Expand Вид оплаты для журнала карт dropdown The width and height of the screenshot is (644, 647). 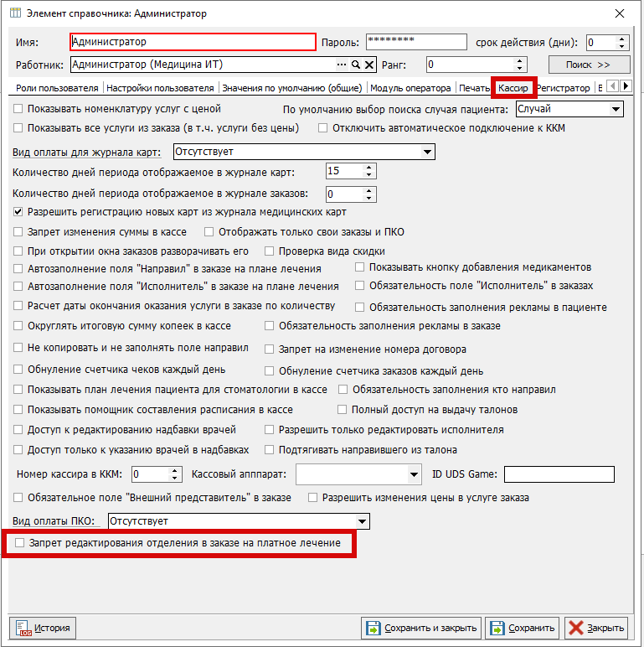point(428,152)
